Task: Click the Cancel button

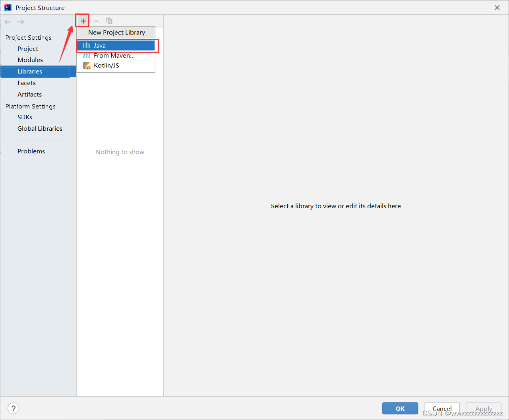Action: [x=442, y=408]
